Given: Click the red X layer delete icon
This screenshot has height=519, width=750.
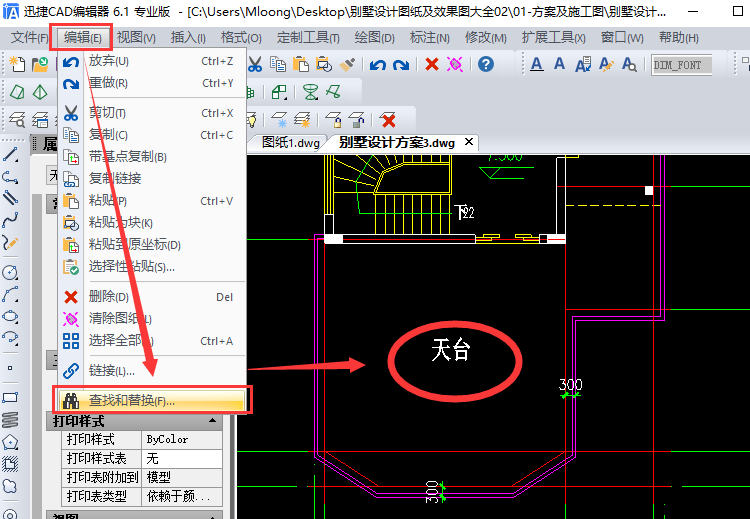Looking at the screenshot, I should [x=388, y=120].
